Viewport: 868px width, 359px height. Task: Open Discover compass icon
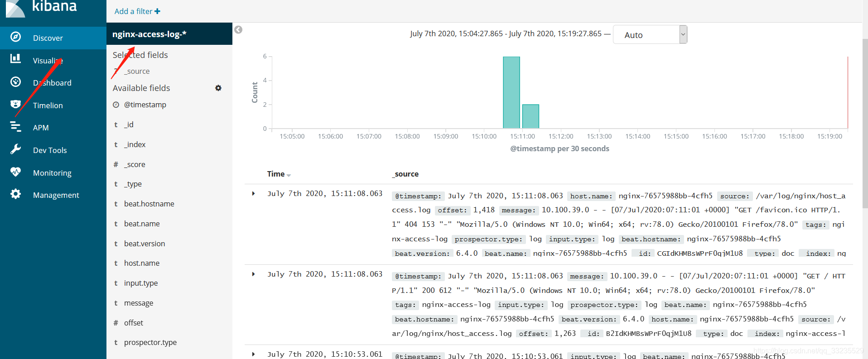pyautogui.click(x=16, y=37)
